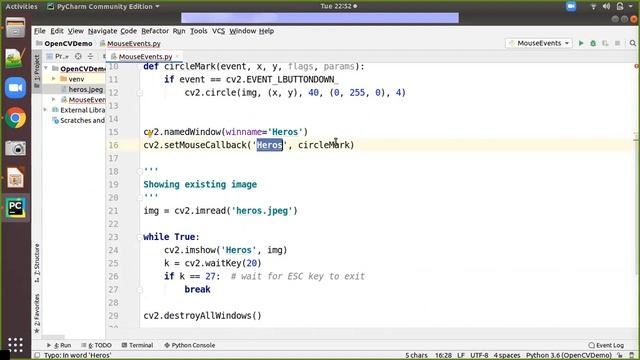Screen dimensions: 640x360
Task: Click the Run with Coverage icon
Action: tap(605, 43)
